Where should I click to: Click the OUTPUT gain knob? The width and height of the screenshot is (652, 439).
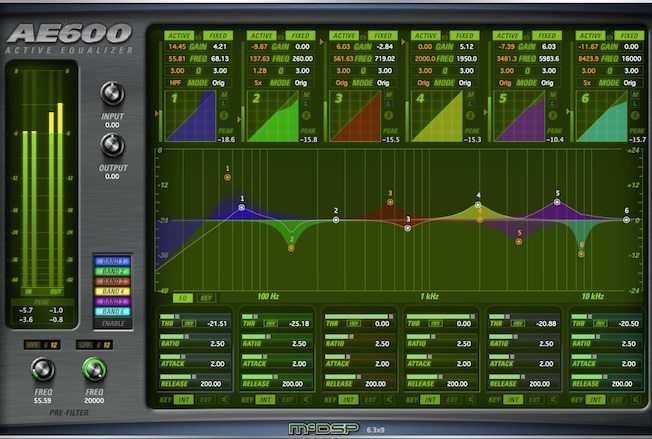(x=113, y=146)
